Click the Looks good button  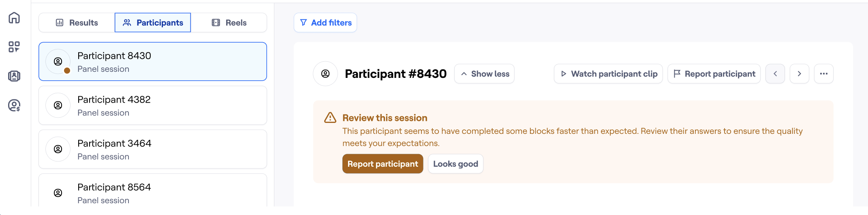pyautogui.click(x=455, y=164)
